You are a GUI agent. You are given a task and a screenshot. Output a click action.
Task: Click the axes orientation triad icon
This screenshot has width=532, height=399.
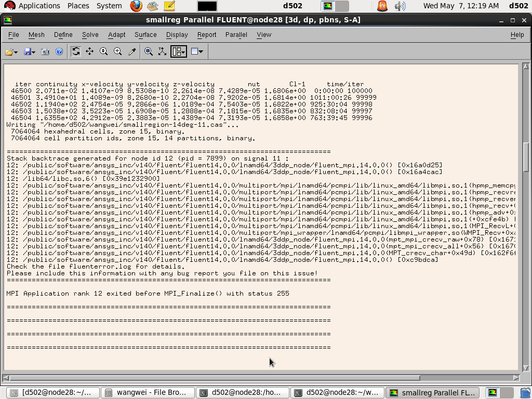coord(163,51)
